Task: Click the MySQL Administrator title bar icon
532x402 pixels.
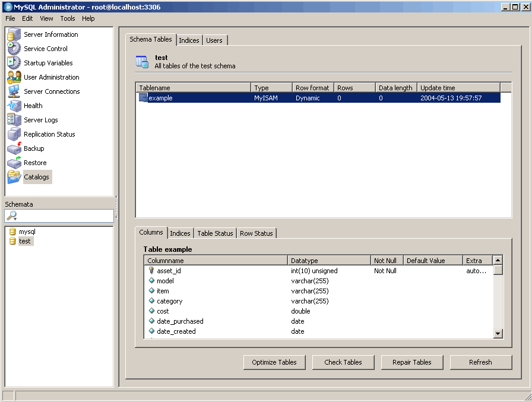Action: 8,7
